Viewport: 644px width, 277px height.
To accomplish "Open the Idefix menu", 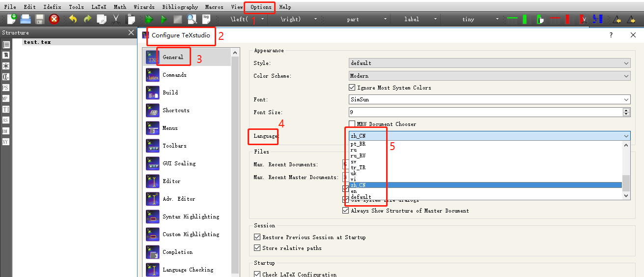I will (52, 7).
